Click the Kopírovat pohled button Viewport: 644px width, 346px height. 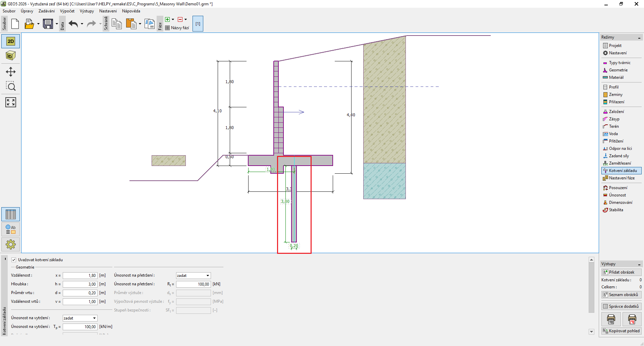(621, 331)
